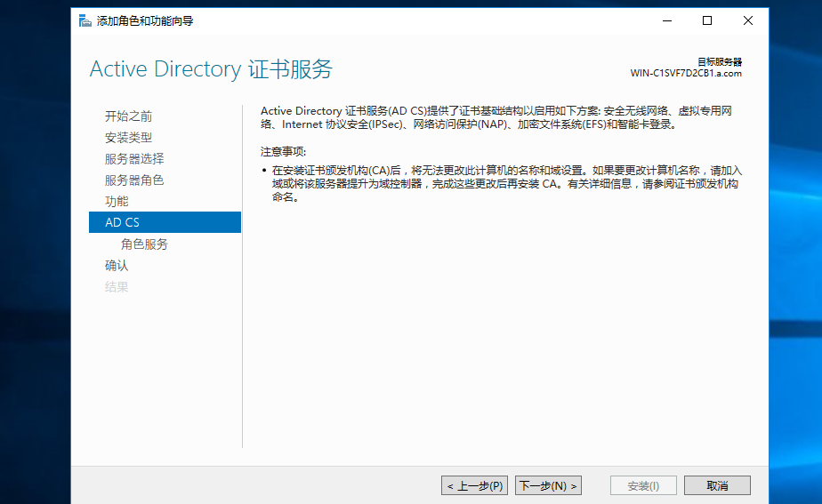The width and height of the screenshot is (822, 504).
Task: Go to the 确认 step
Action: coord(117,266)
